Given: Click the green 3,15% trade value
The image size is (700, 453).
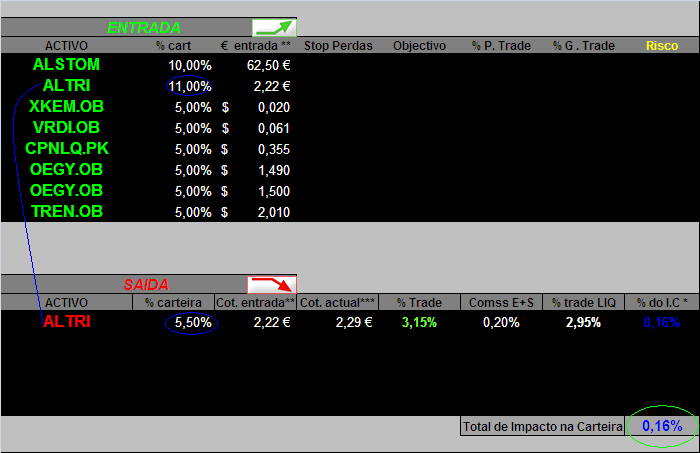Looking at the screenshot, I should pyautogui.click(x=419, y=323).
